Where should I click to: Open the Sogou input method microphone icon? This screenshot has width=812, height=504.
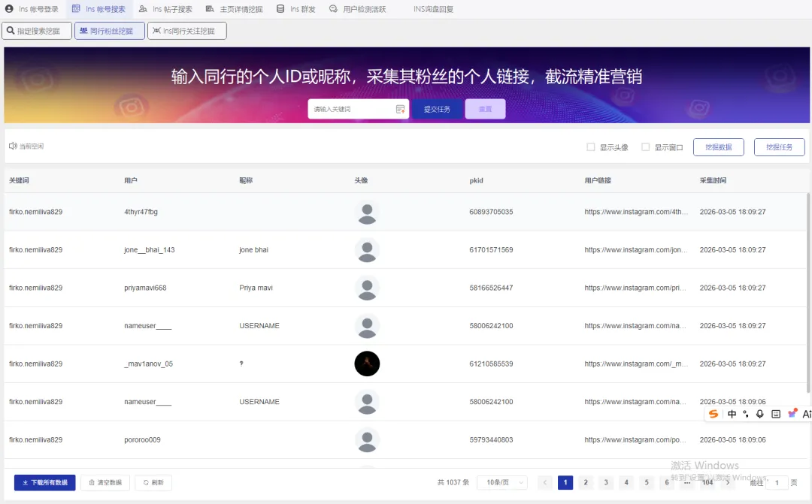pos(759,414)
